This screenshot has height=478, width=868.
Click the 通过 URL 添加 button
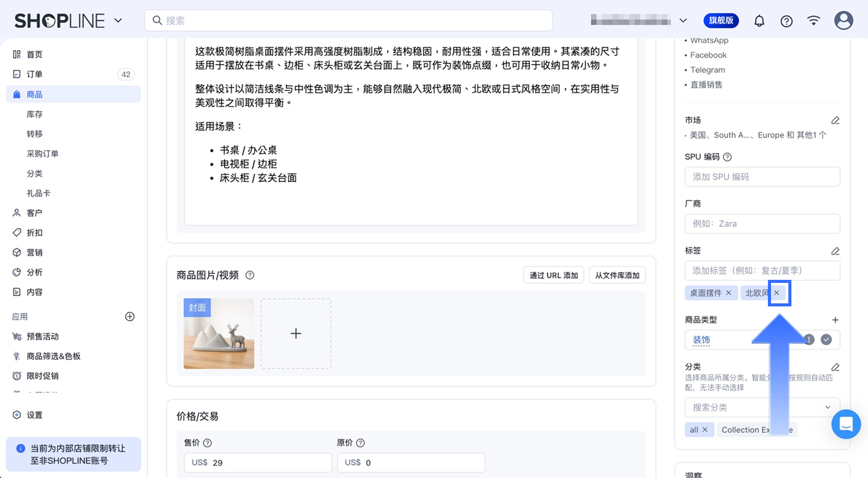coord(553,275)
